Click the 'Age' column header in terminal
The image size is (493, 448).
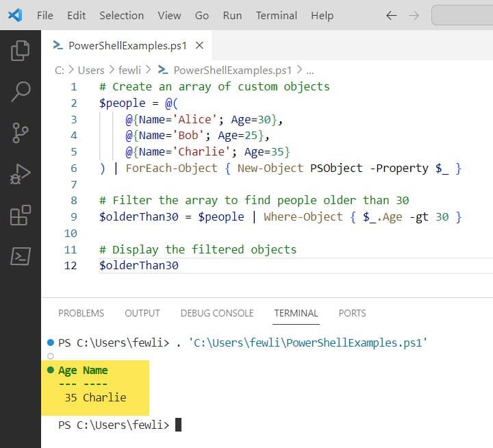click(68, 371)
